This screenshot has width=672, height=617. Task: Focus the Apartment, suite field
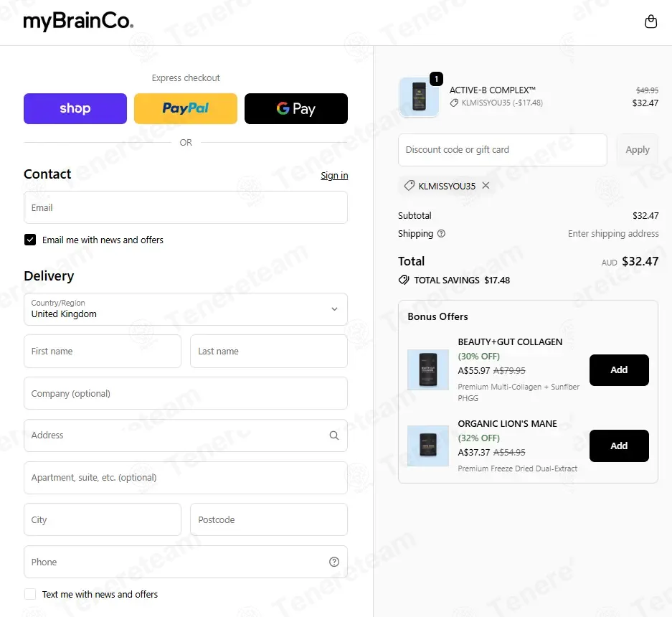[x=186, y=478]
